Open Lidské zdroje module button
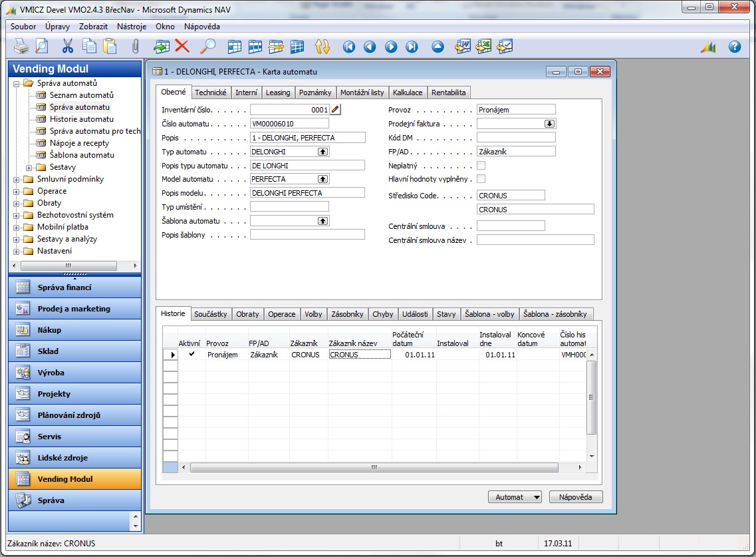The width and height of the screenshot is (756, 557). coord(74,458)
